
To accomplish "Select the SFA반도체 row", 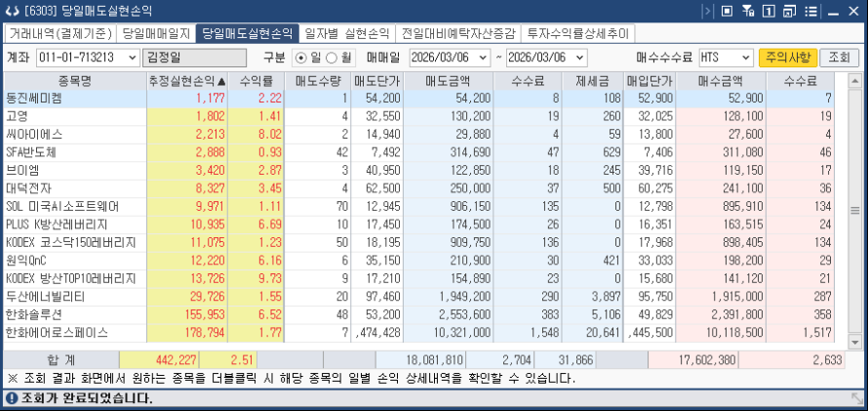I will [419, 153].
